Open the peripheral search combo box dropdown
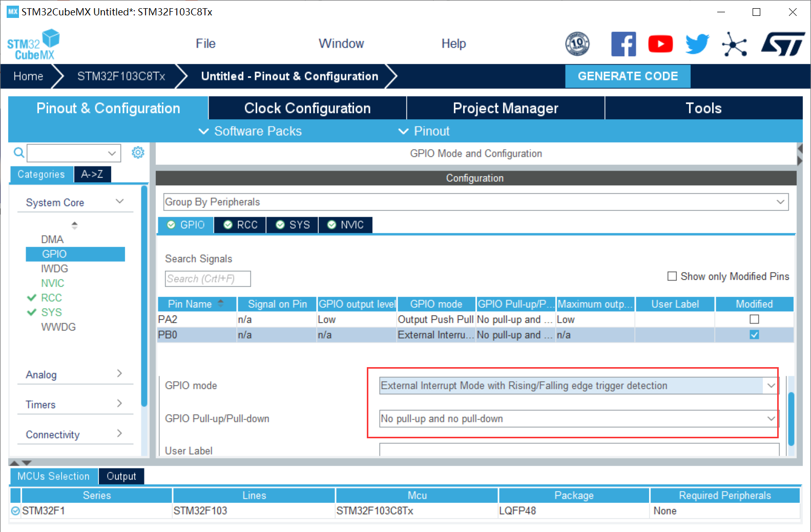Screen dimensions: 811x532 (112, 153)
